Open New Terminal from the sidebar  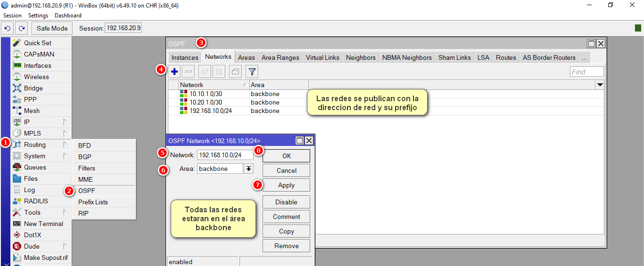[x=43, y=224]
